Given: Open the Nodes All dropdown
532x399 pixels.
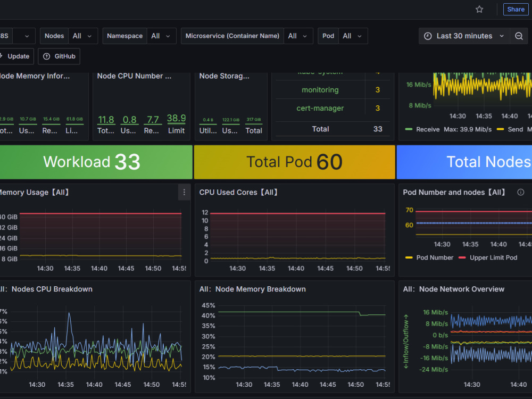Looking at the screenshot, I should tap(82, 36).
